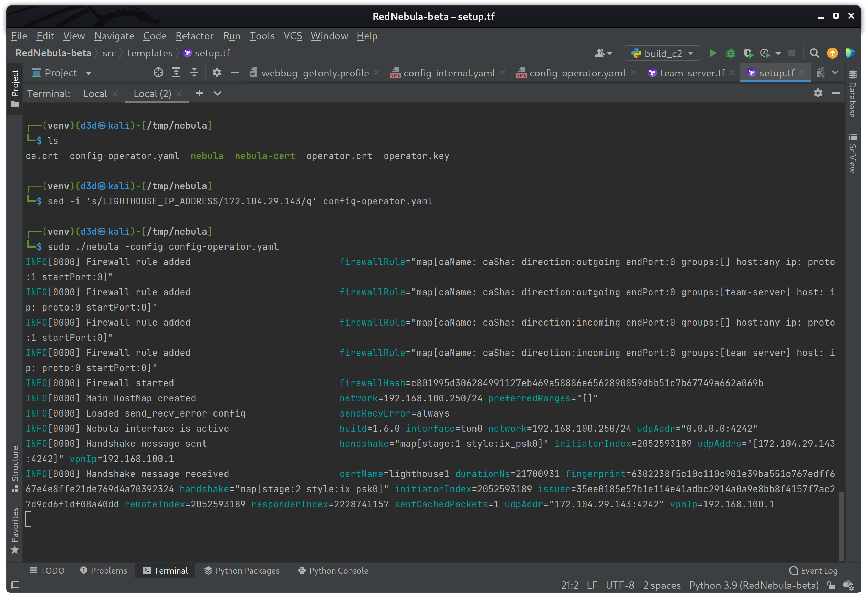Select opened file locate target icon
Screen dimensions: 868x599
click(x=158, y=73)
